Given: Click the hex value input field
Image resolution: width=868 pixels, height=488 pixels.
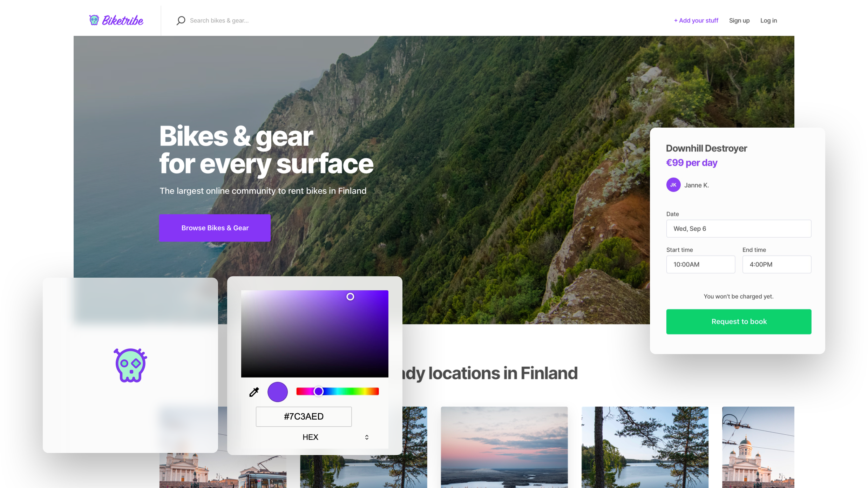Looking at the screenshot, I should [x=304, y=416].
